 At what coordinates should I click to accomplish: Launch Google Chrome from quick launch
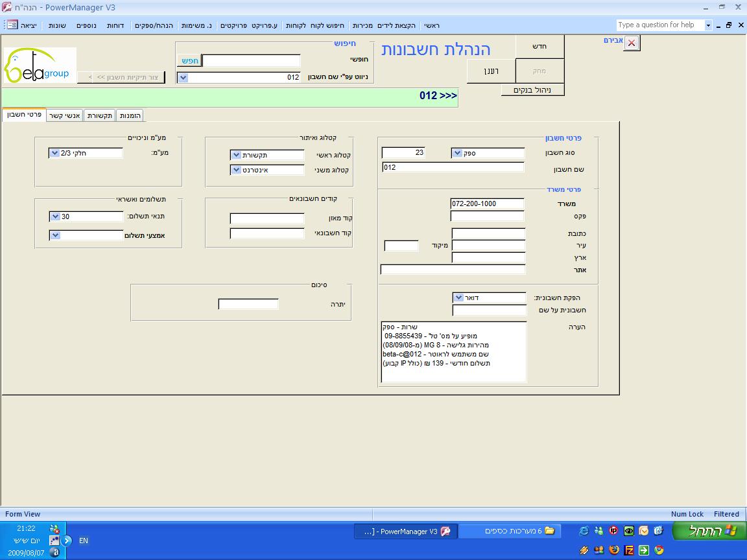tap(658, 550)
